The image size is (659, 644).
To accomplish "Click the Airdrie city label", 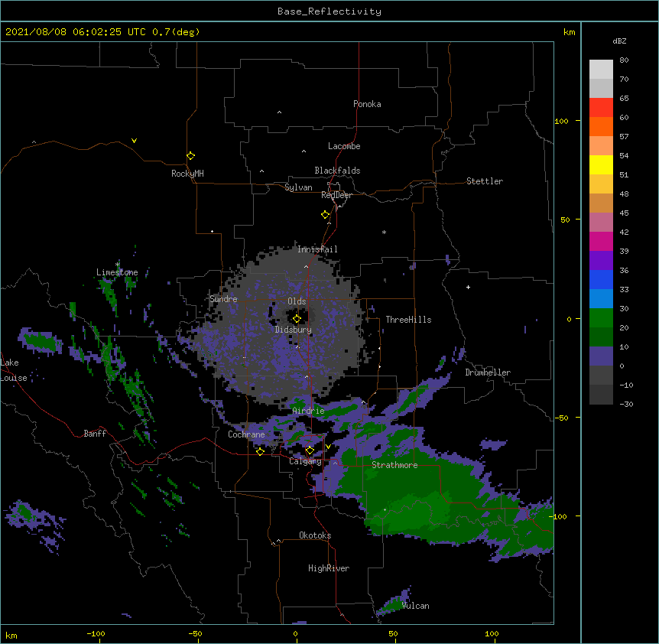I will click(308, 411).
